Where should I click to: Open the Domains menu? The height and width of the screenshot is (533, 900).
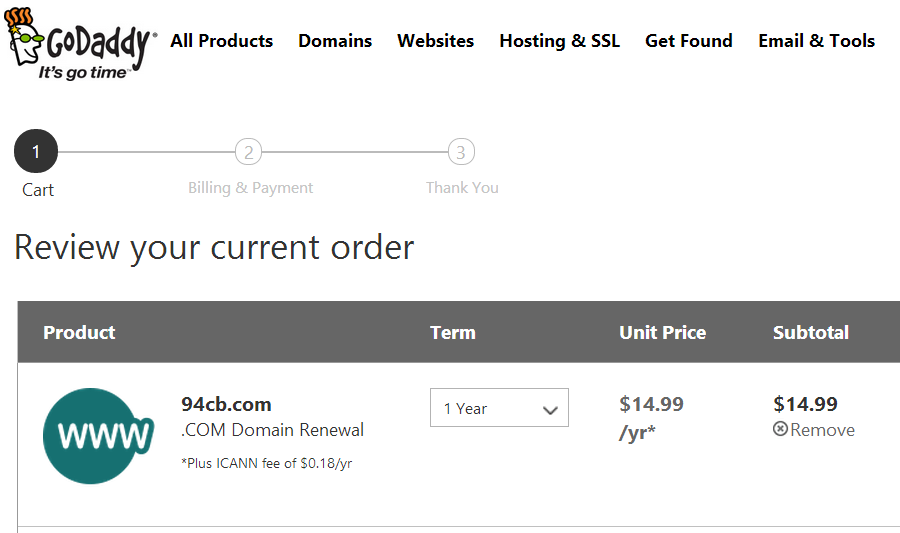[x=335, y=41]
